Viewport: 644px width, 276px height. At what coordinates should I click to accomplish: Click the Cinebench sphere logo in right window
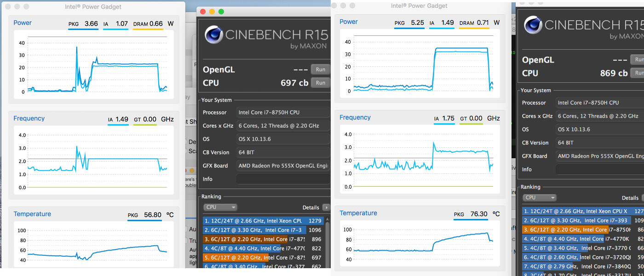click(x=534, y=25)
